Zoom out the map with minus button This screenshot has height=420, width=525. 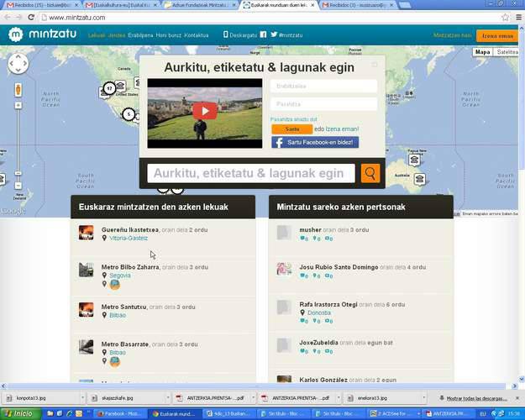click(x=18, y=185)
